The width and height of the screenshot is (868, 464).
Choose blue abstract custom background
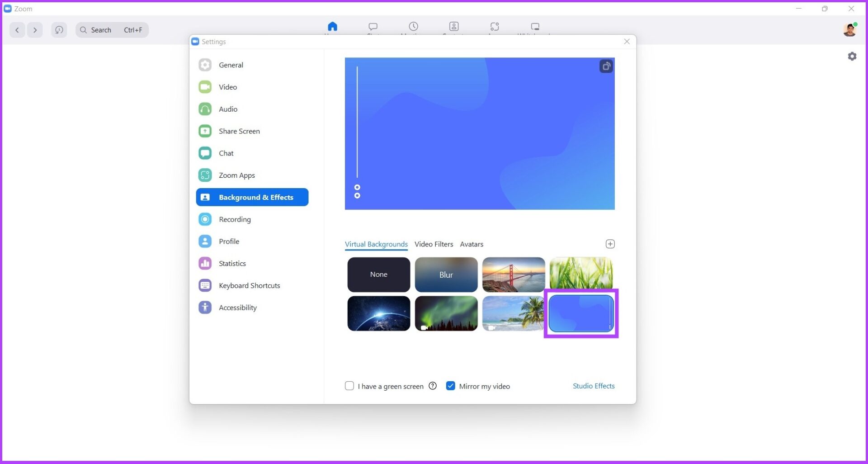click(581, 313)
